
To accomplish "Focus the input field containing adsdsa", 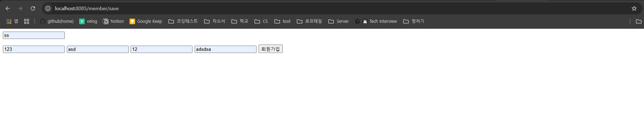I will [225, 49].
